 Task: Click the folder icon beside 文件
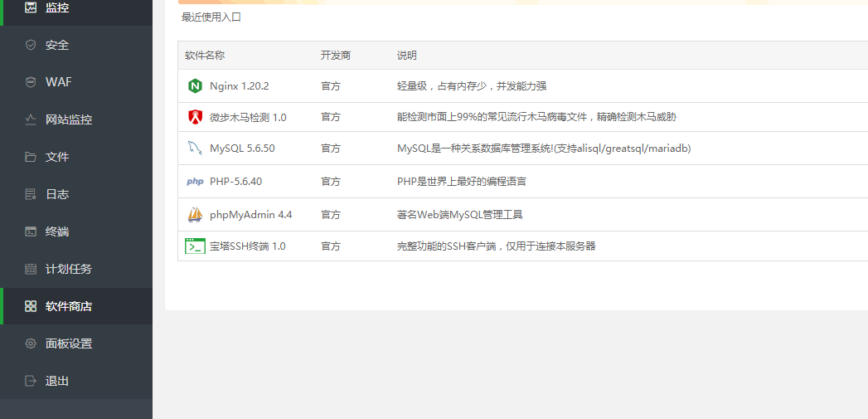coord(31,157)
